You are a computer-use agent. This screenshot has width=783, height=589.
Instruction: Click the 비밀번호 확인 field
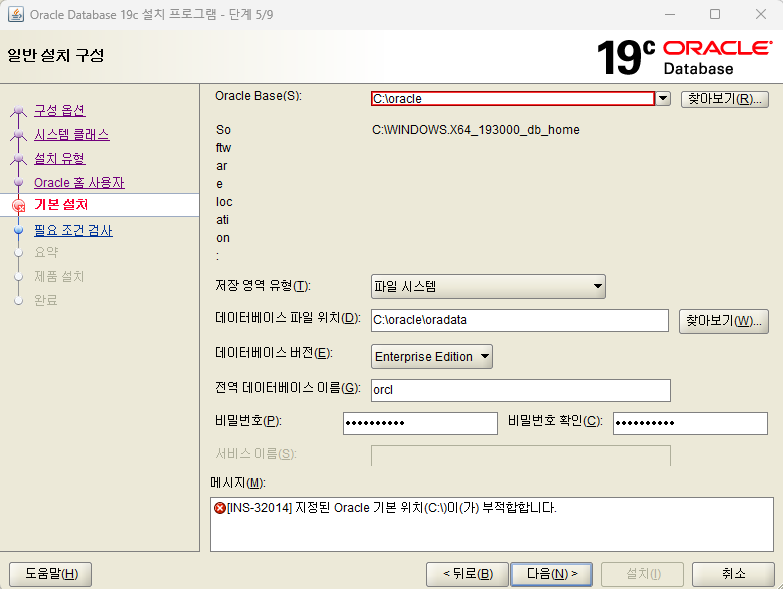(690, 423)
